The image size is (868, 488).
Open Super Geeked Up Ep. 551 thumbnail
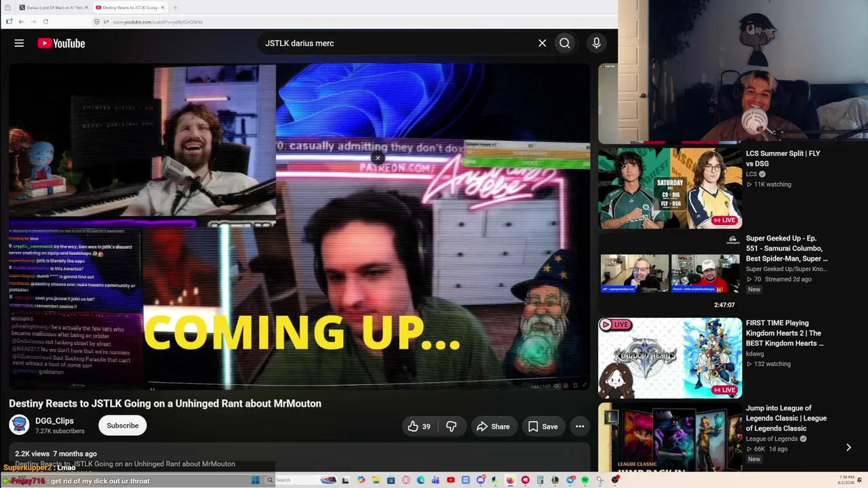point(670,272)
